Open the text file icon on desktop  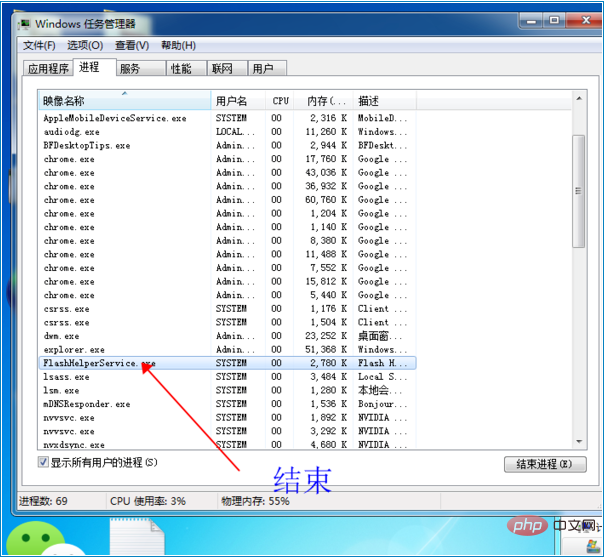[137, 537]
